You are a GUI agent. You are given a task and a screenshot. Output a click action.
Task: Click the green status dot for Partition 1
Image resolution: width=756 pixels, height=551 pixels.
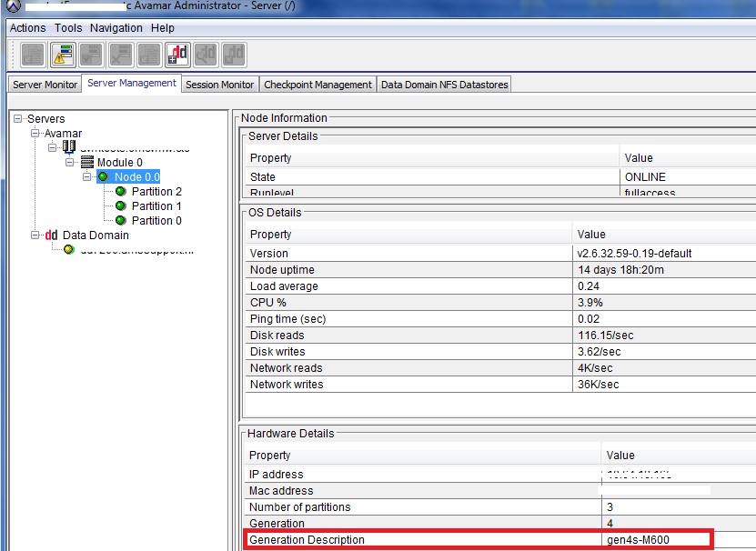click(x=121, y=205)
